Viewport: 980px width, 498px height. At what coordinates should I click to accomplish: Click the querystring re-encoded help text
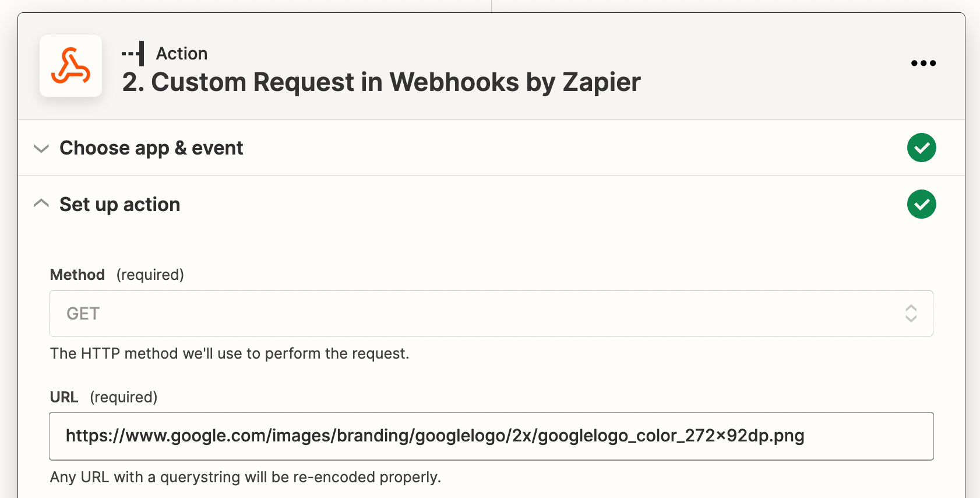click(x=245, y=477)
